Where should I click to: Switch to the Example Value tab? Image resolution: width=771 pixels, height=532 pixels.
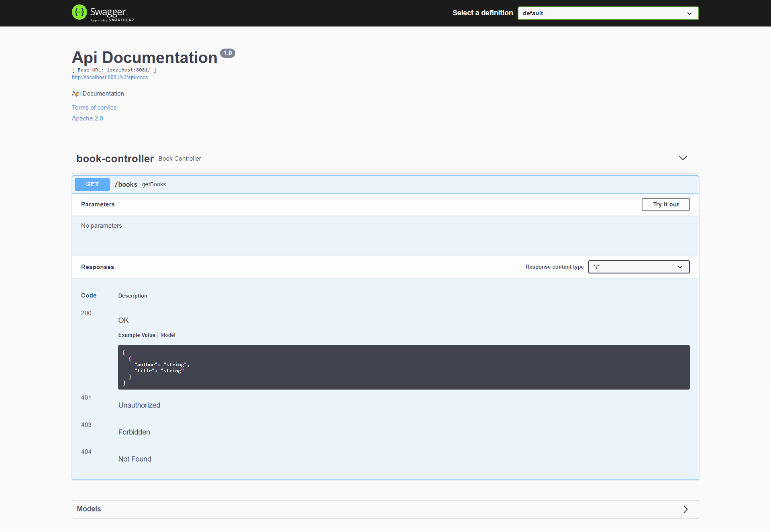click(137, 335)
